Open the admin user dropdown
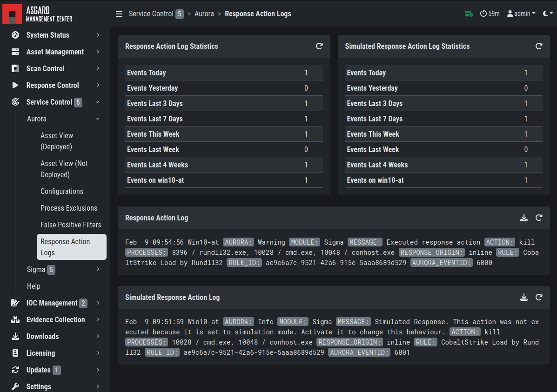Image resolution: width=557 pixels, height=392 pixels. [521, 14]
